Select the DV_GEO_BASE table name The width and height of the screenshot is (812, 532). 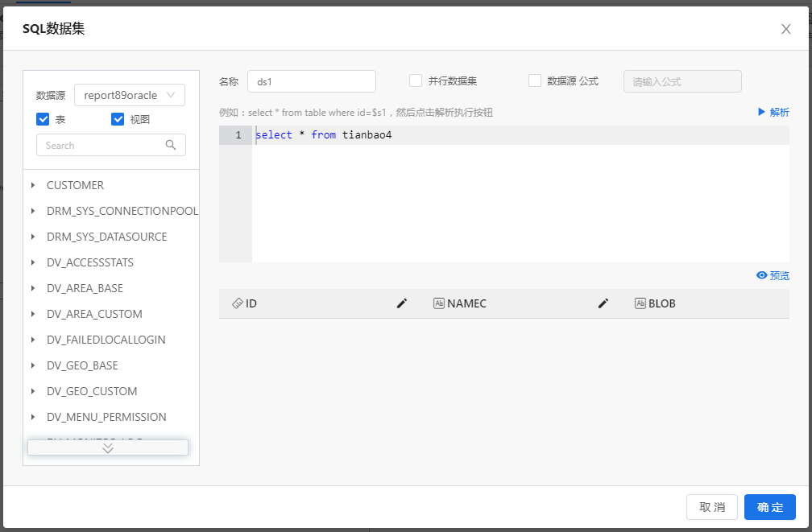pos(82,365)
